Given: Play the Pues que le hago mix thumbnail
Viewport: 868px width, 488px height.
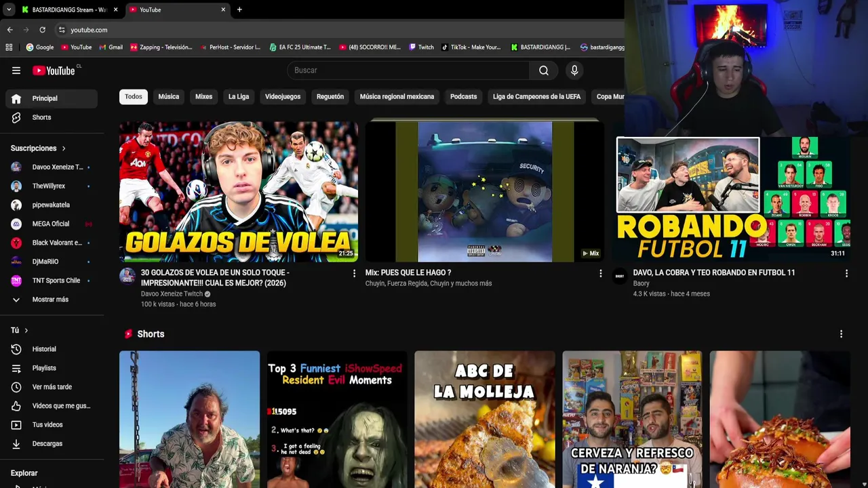Looking at the screenshot, I should click(485, 192).
